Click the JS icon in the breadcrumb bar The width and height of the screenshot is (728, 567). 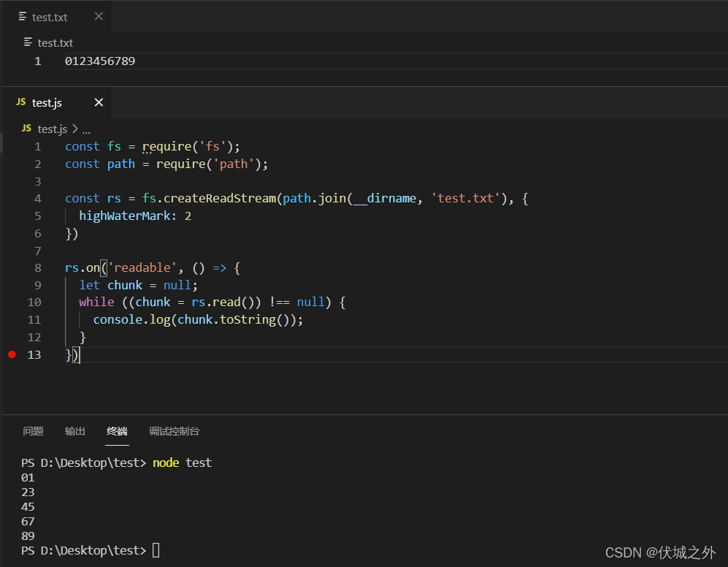pyautogui.click(x=26, y=129)
